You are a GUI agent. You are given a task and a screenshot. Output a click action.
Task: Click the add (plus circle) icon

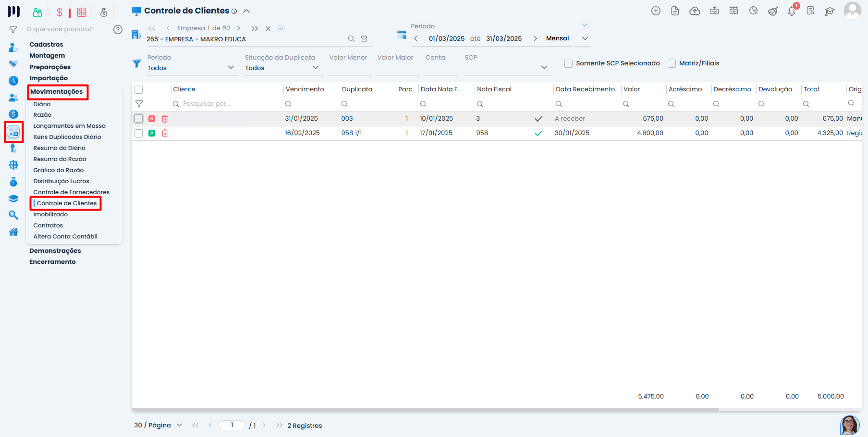pos(656,11)
